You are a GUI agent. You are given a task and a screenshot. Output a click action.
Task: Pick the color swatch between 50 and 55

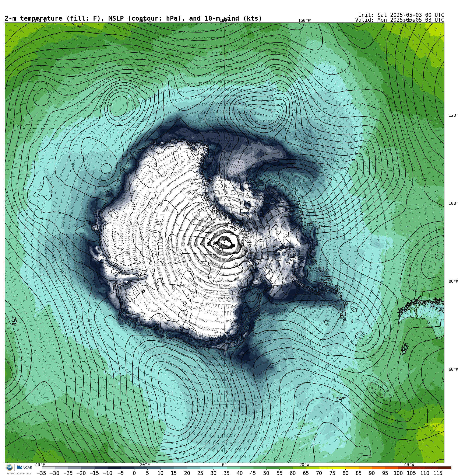click(273, 468)
